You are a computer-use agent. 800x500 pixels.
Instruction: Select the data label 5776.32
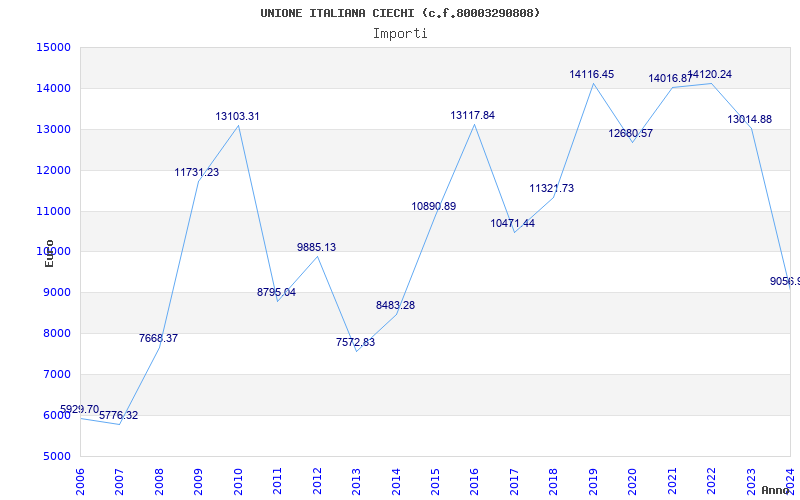(118, 415)
